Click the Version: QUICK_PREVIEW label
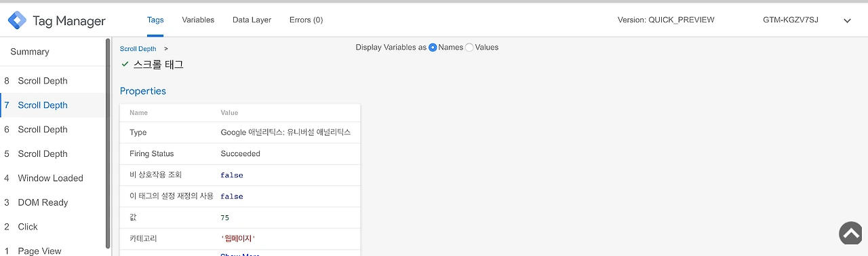The width and height of the screenshot is (868, 256). pos(666,20)
